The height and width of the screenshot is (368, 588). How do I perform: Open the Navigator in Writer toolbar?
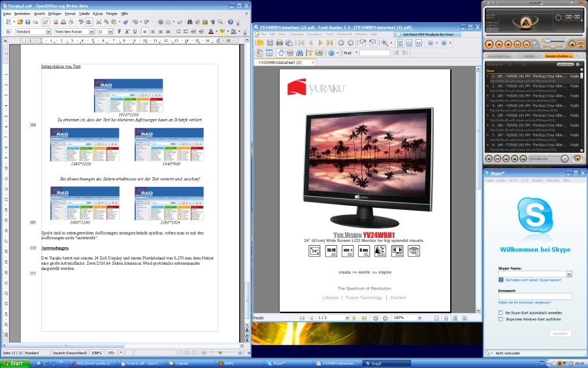click(197, 22)
